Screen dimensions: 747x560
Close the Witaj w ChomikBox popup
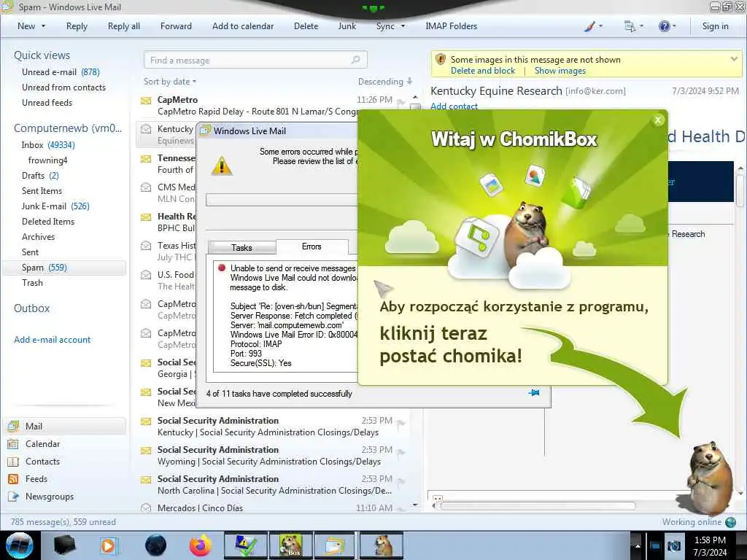pyautogui.click(x=658, y=120)
